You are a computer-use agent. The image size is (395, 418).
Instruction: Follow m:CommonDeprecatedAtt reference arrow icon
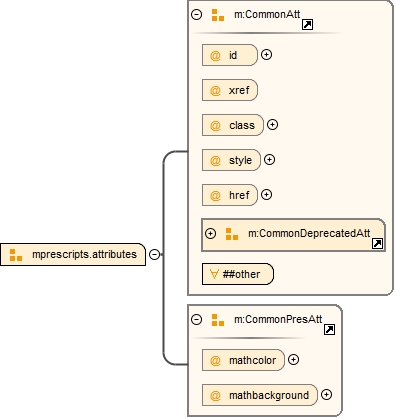[377, 244]
